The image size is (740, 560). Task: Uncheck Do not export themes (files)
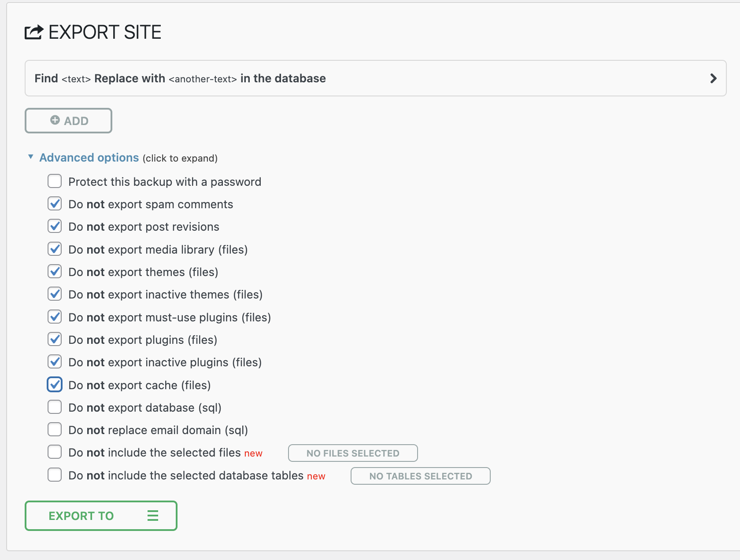55,272
